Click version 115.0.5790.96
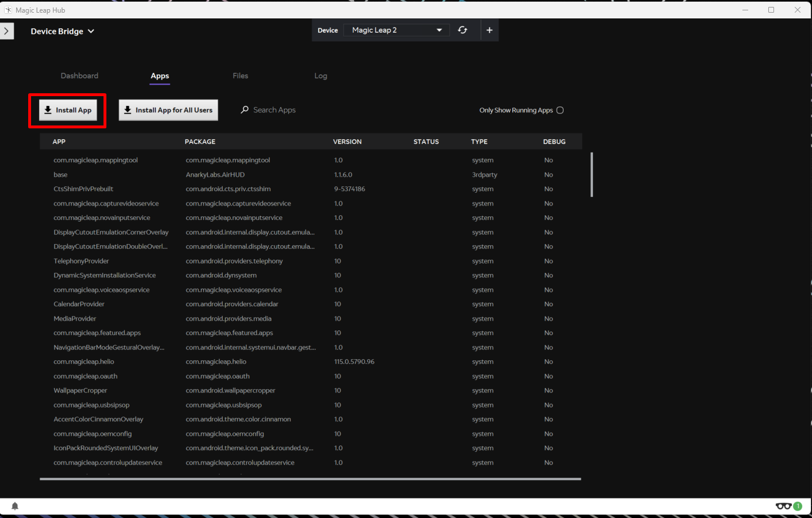The width and height of the screenshot is (812, 518). pyautogui.click(x=354, y=361)
